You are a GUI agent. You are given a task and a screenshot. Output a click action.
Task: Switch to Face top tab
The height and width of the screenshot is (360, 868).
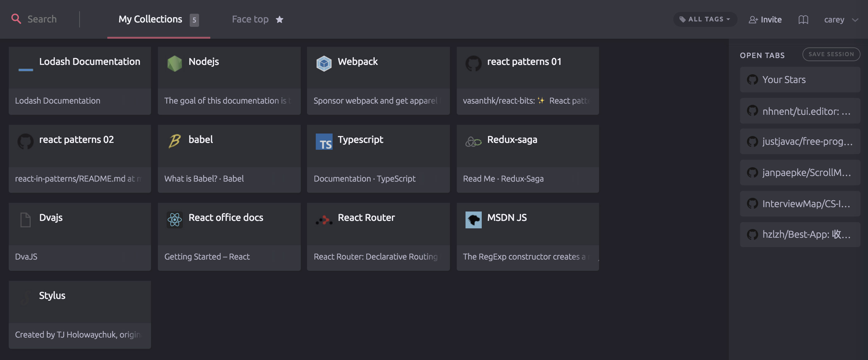(x=250, y=19)
